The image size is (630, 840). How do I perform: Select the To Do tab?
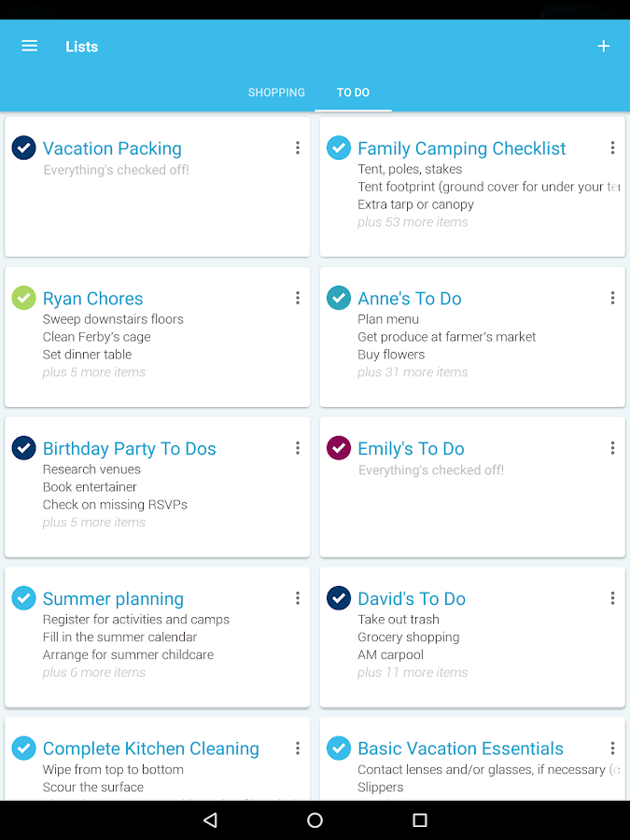353,92
